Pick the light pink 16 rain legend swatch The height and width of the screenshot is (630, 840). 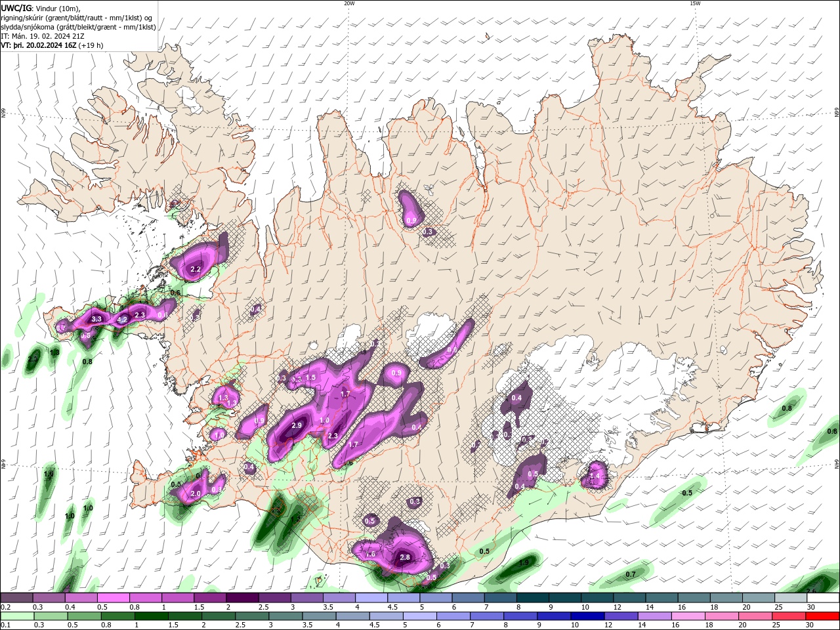tap(687, 616)
